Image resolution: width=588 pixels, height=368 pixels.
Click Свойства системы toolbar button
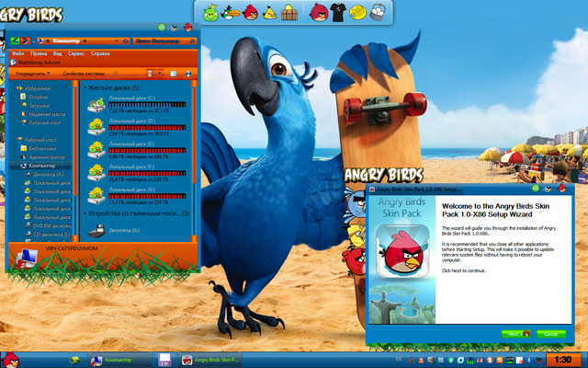click(x=84, y=74)
